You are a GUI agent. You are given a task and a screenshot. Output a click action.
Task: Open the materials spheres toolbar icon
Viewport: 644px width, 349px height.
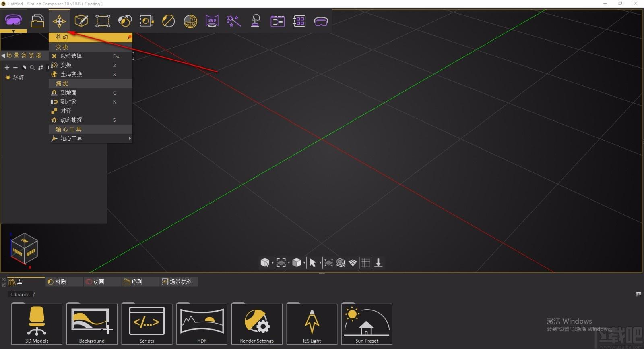pos(125,21)
